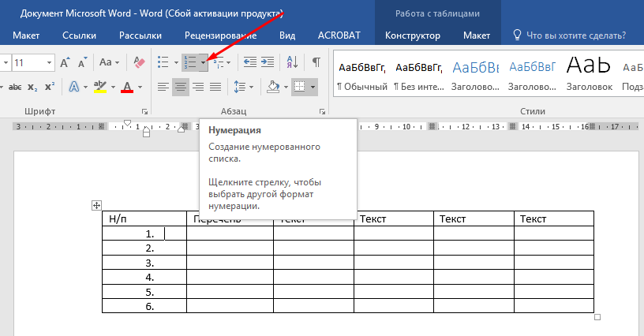Click the Borders icon
The image size is (644, 336).
click(x=300, y=87)
